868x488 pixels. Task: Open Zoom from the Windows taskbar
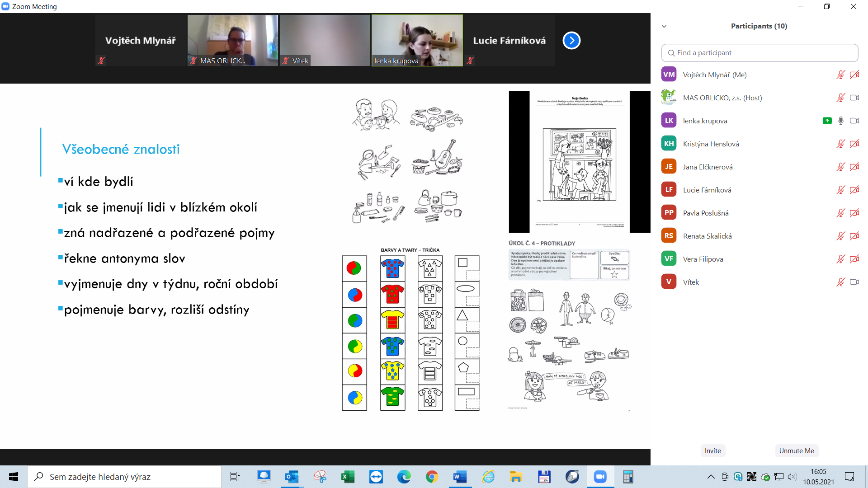600,477
